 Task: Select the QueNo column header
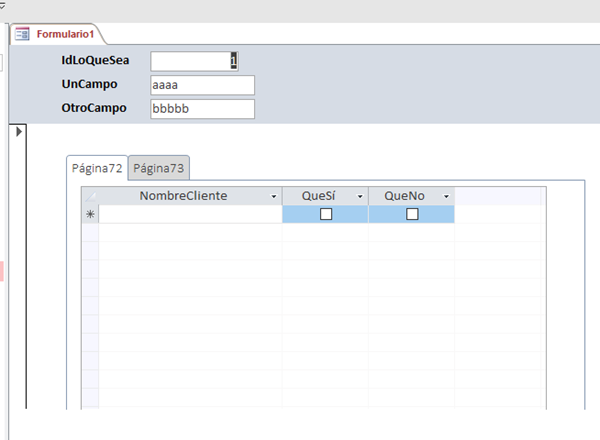tap(404, 196)
